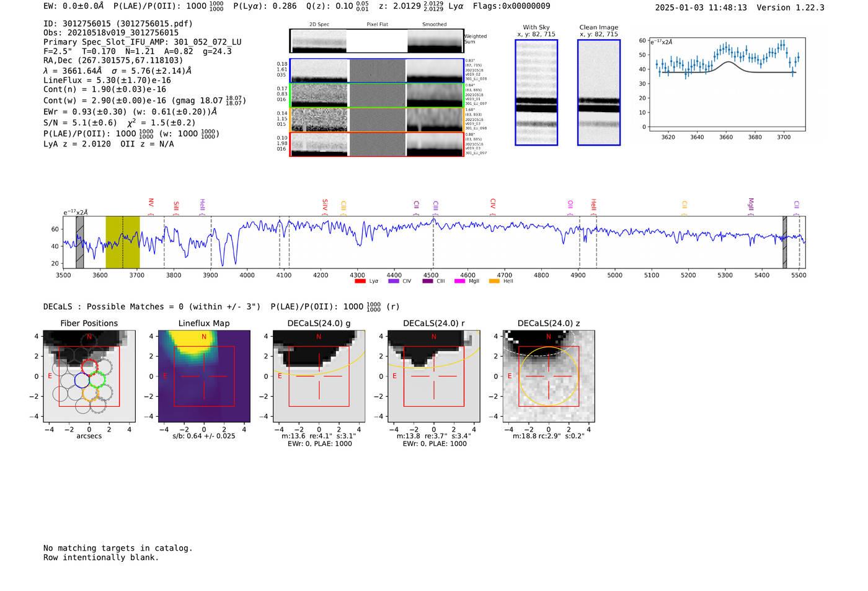868x591 pixels.
Task: Click the red Lyα legend swatch
Action: click(360, 281)
